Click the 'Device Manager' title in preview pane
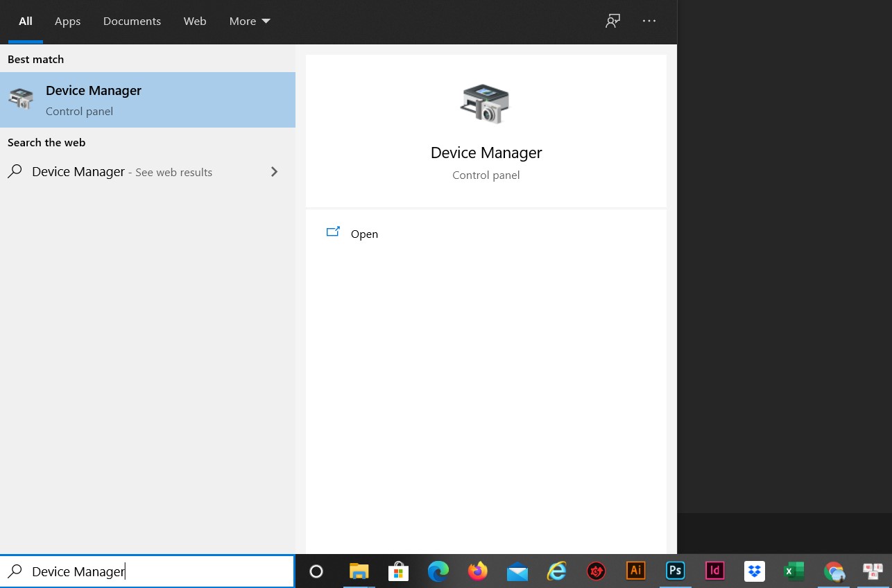This screenshot has height=588, width=892. pyautogui.click(x=486, y=153)
